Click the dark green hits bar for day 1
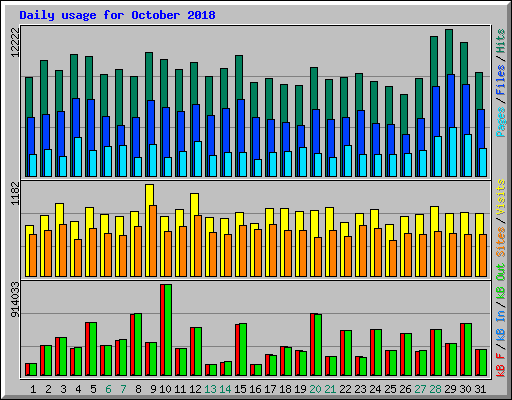512x400 pixels. point(29,97)
